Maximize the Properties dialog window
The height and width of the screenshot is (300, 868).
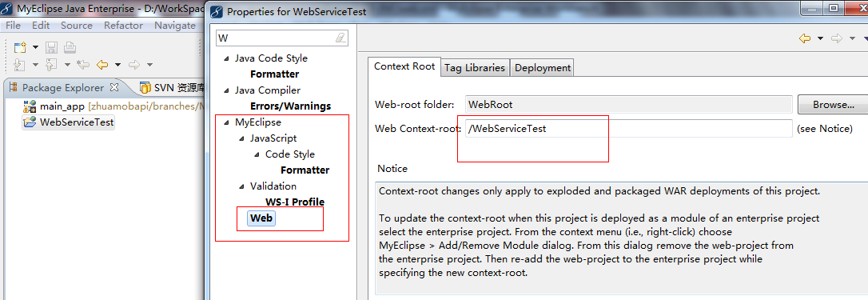click(833, 8)
